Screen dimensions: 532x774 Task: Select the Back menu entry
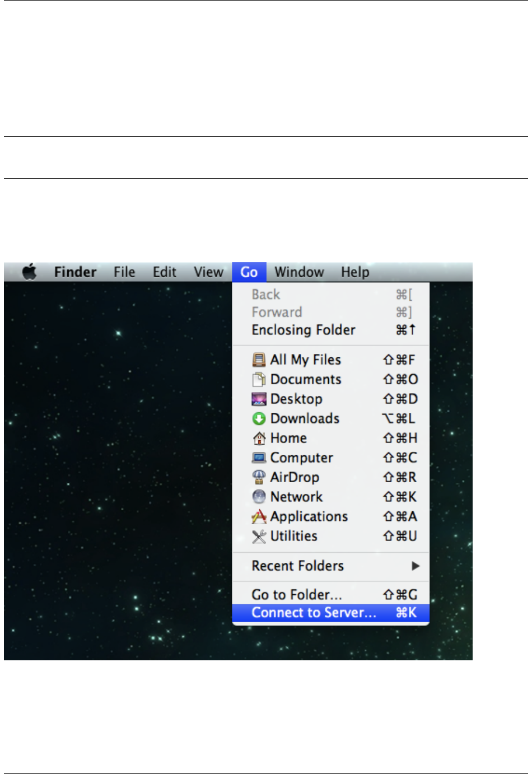click(331, 295)
